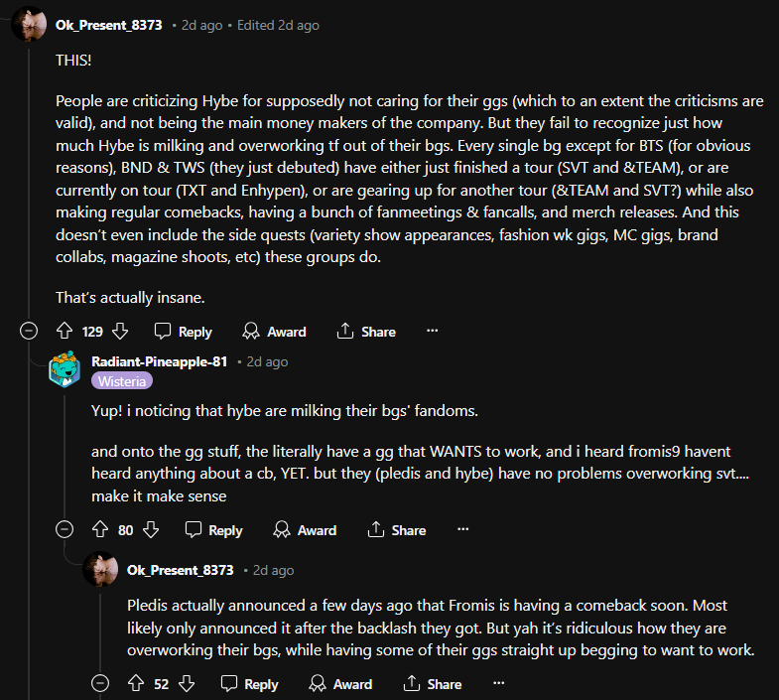
Task: Collapse the top comment thread by Ok_Present_8373
Action: (30, 332)
